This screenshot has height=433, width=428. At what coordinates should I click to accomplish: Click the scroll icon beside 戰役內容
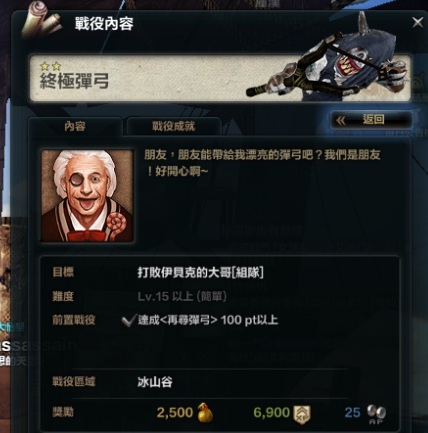pyautogui.click(x=43, y=20)
